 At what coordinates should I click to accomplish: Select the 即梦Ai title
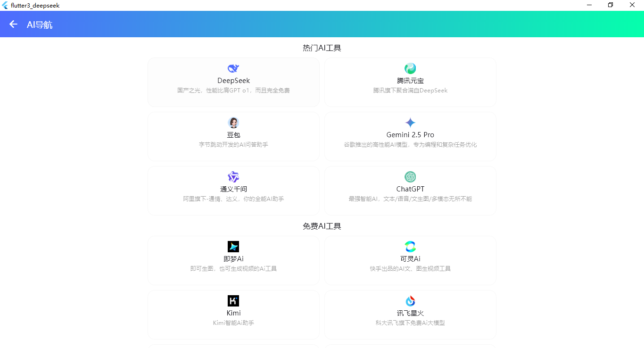[233, 259]
